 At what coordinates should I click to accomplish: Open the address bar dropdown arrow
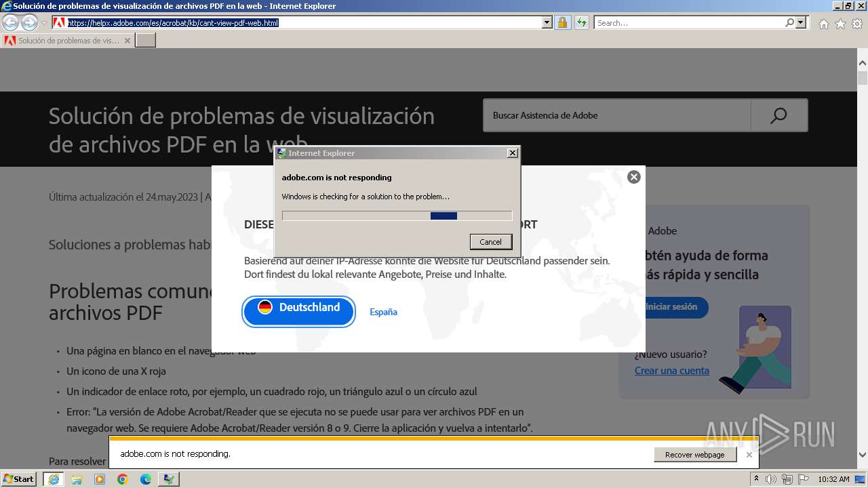tap(547, 22)
